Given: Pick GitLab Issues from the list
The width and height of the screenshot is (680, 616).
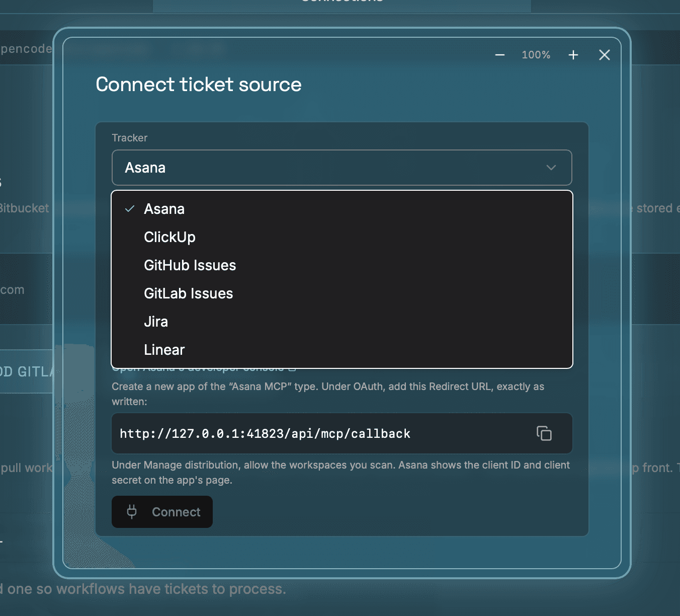Looking at the screenshot, I should (x=342, y=293).
